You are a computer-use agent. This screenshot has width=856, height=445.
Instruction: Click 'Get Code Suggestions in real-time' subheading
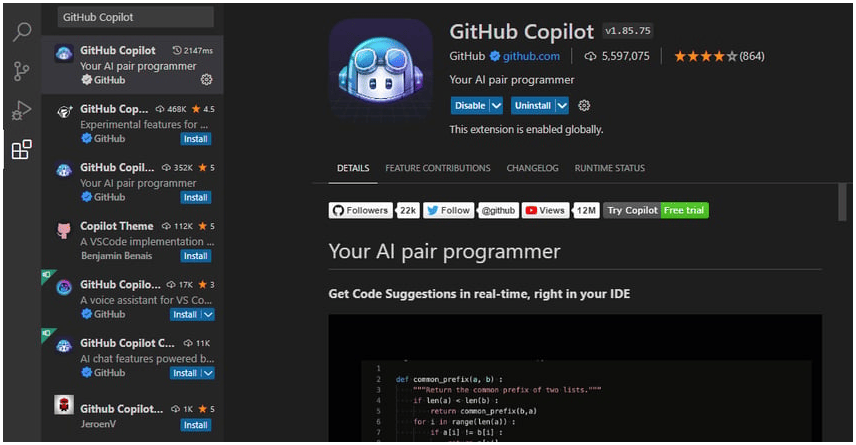click(x=479, y=294)
